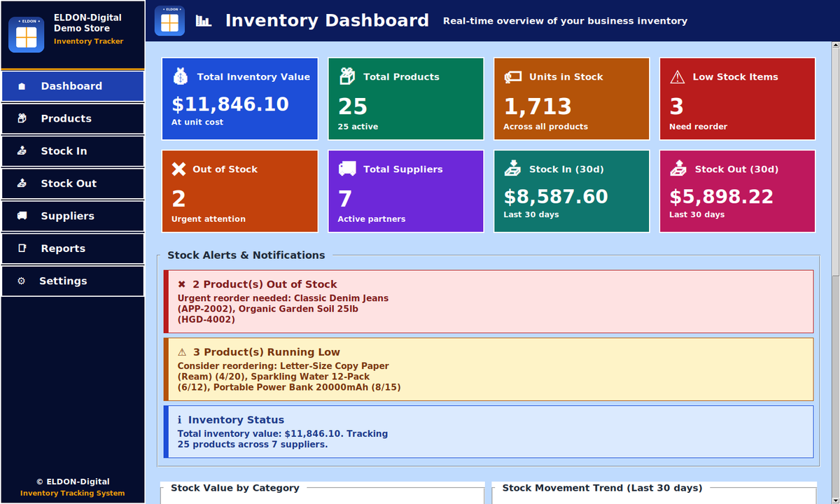Screen dimensions: 840x504
Task: Open the Low Stock Items card
Action: click(738, 99)
